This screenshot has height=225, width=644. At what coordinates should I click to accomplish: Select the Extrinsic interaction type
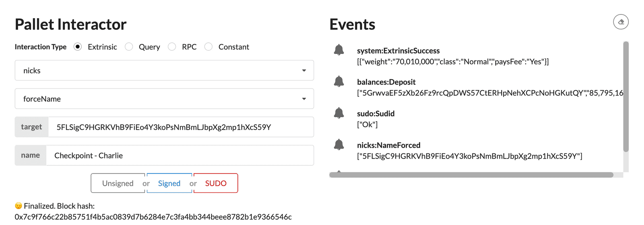[x=78, y=47]
